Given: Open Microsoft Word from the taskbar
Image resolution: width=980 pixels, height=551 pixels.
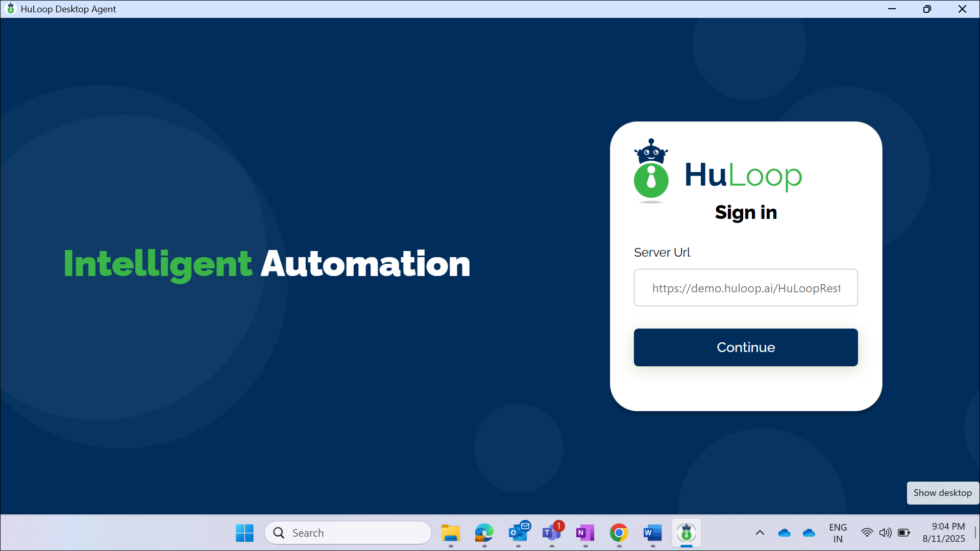Looking at the screenshot, I should [652, 533].
